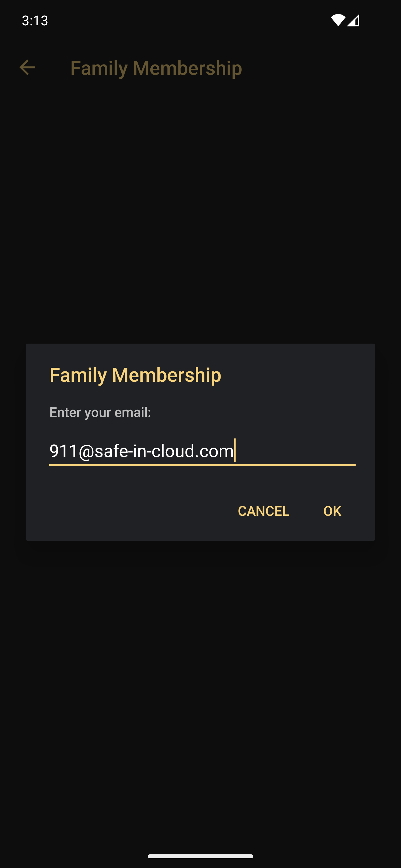Click the '911' part of the email
Screen dimensions: 401x868
tap(63, 451)
